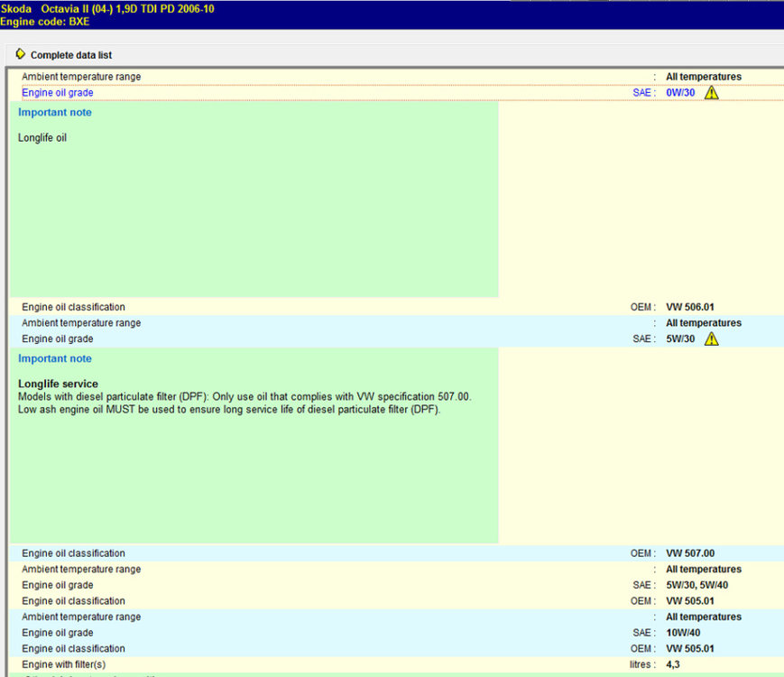This screenshot has height=677, width=784.
Task: Click the 5W/30, 5W/40 grade value
Action: [x=697, y=585]
